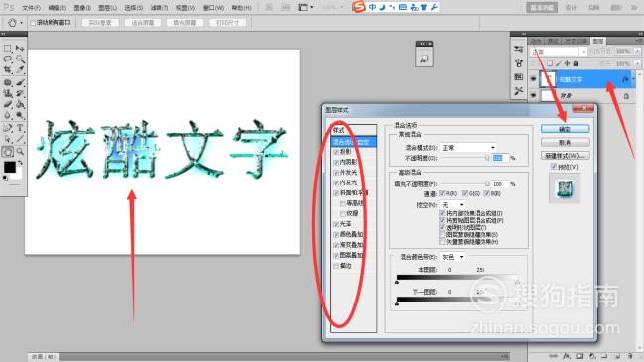Click the lock icon on 背景 layer
This screenshot has width=644, height=362.
coord(626,96)
